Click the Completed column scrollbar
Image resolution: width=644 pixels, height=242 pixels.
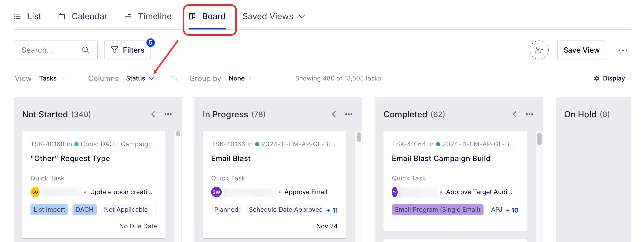[539, 139]
